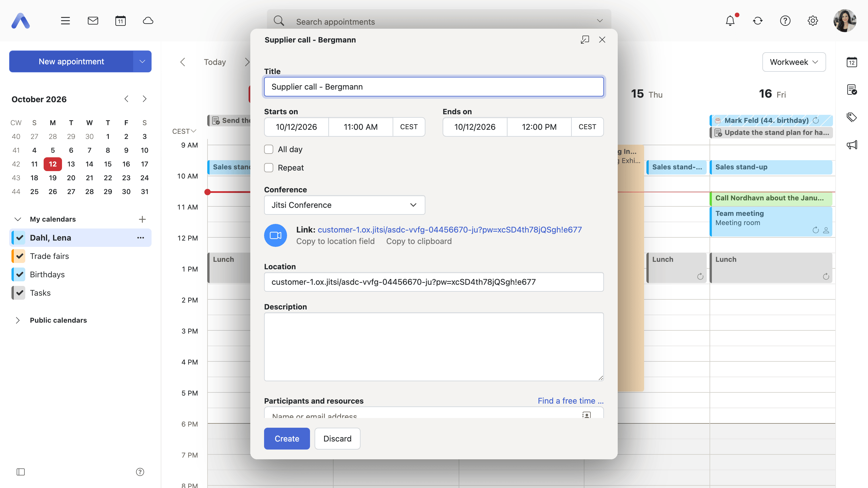Click Copy to clipboard link

[419, 241]
